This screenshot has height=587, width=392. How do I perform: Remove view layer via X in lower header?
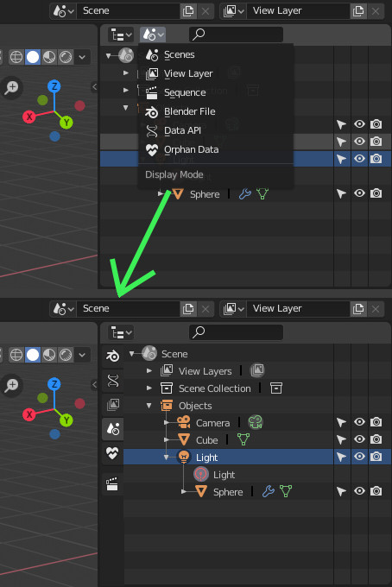coord(376,309)
